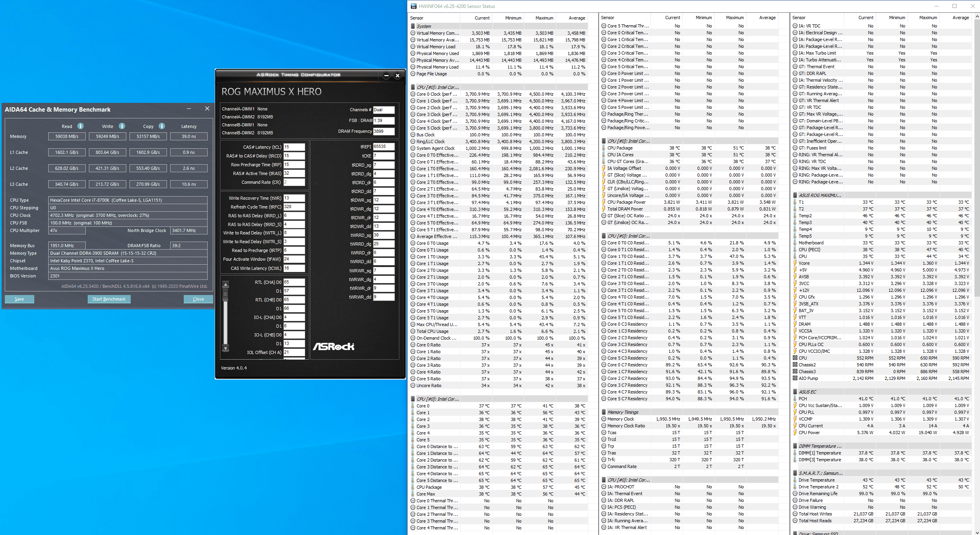Select the ASUS ROG MAXIMU... section header
Image resolution: width=980 pixels, height=535 pixels.
(820, 195)
